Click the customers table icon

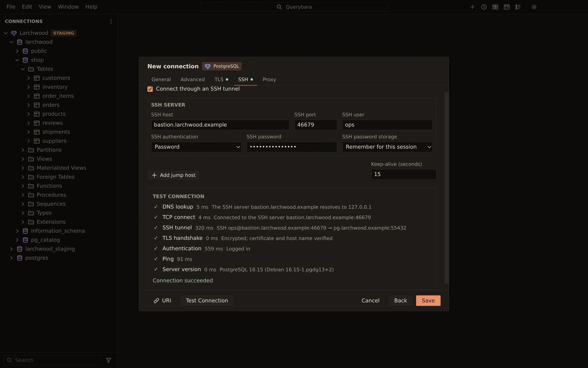tap(37, 78)
